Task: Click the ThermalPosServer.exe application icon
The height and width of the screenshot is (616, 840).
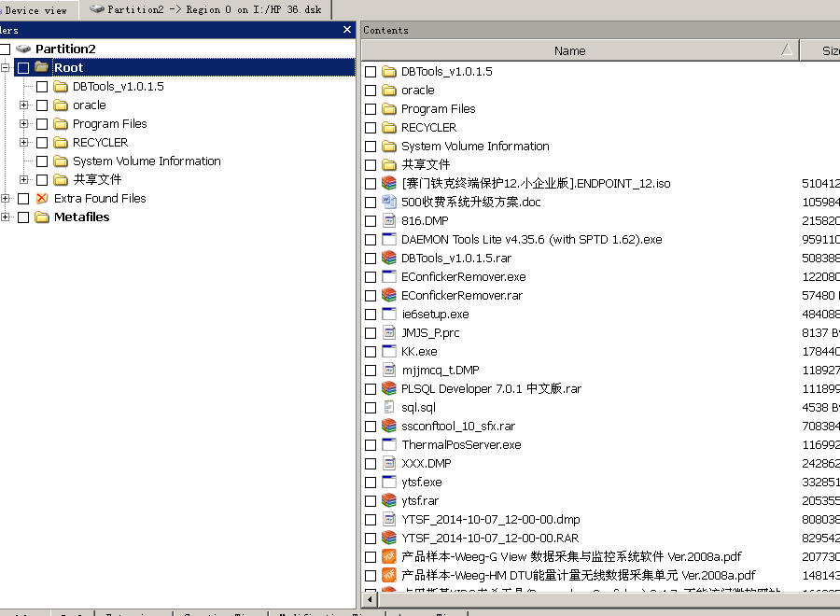Action: pyautogui.click(x=389, y=444)
